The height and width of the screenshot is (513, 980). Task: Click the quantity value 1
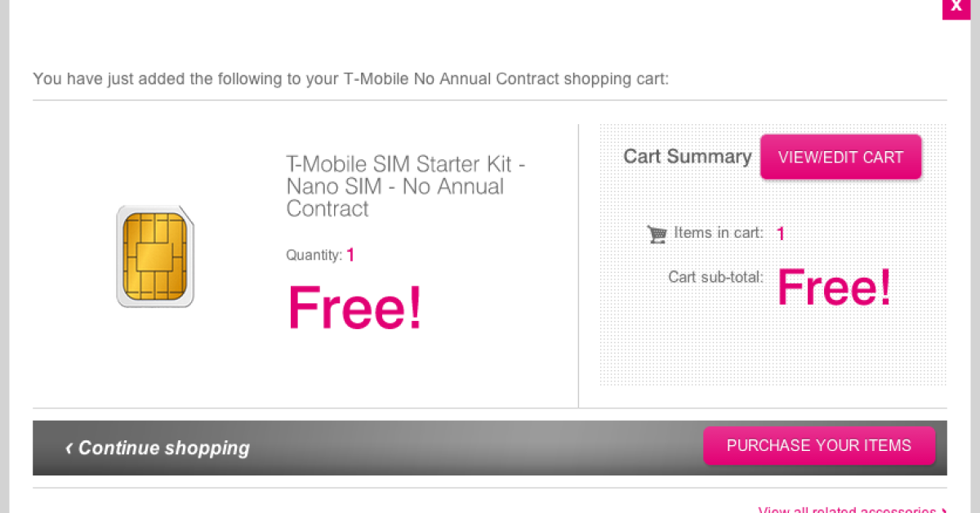(x=350, y=255)
